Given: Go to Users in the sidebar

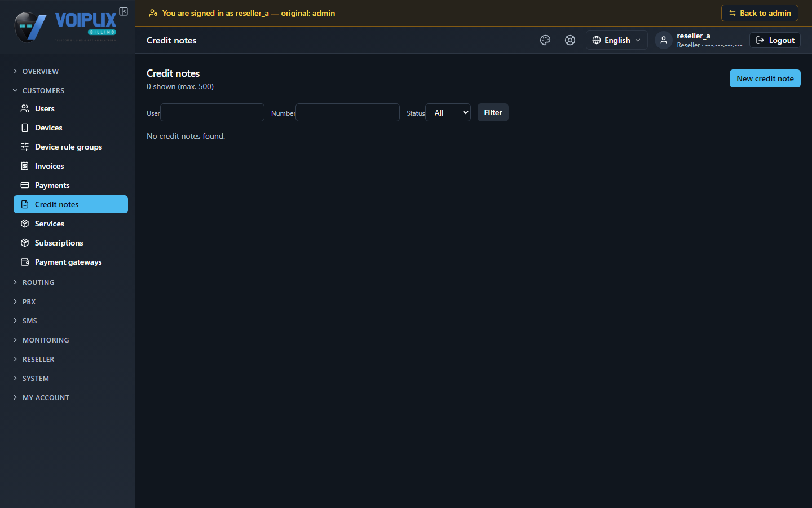Looking at the screenshot, I should [70, 108].
